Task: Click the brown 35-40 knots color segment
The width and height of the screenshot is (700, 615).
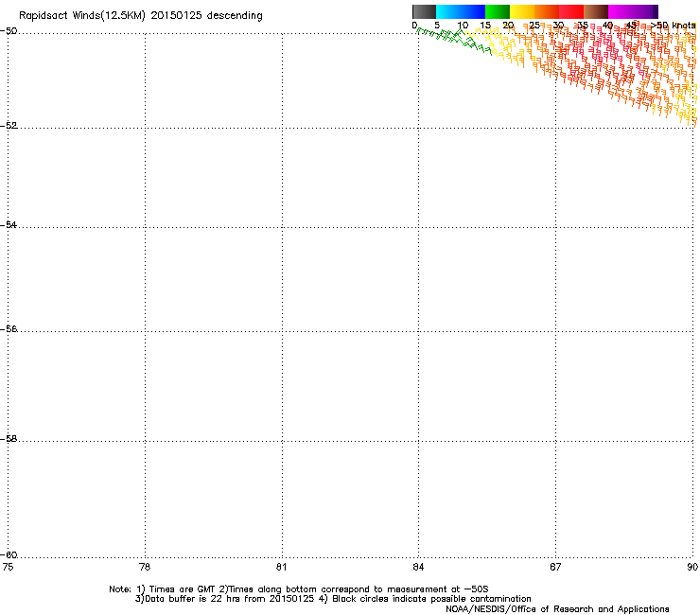Action: tap(596, 11)
